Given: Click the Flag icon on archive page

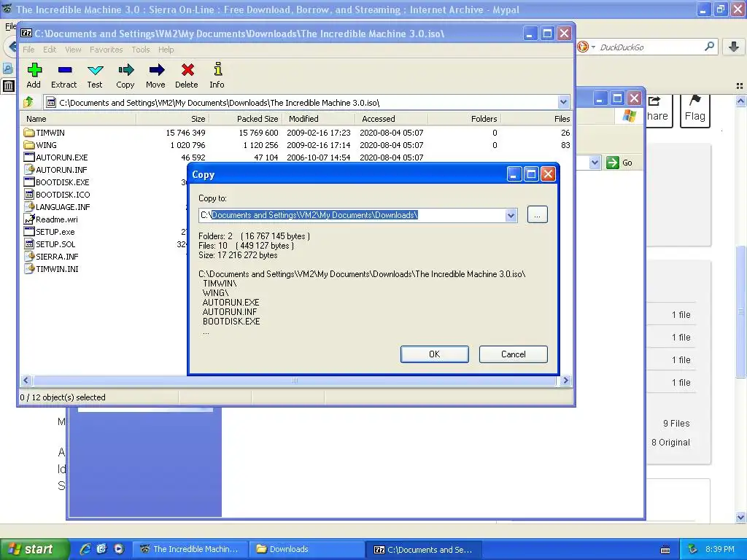Looking at the screenshot, I should click(x=695, y=101).
